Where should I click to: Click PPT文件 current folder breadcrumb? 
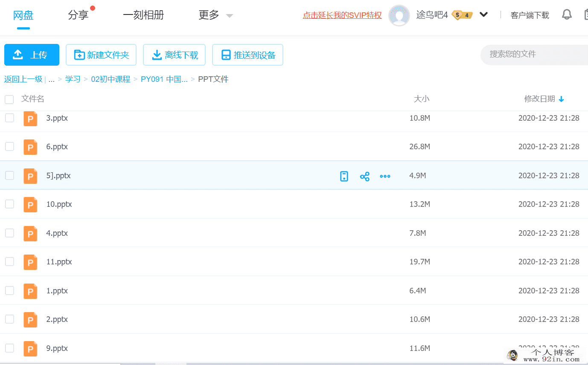[x=213, y=79]
